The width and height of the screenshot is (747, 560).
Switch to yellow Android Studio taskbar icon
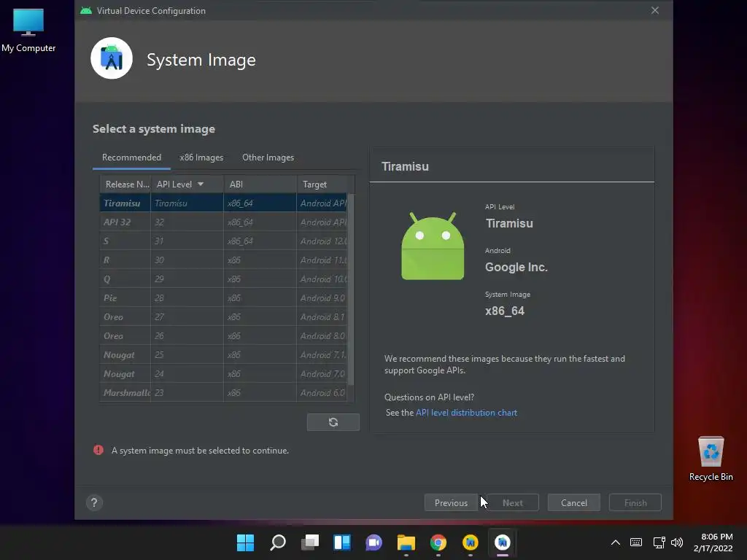(x=471, y=542)
